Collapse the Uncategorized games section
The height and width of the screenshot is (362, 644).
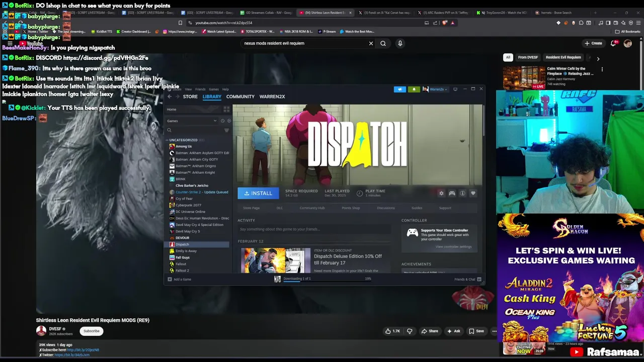pos(168,140)
